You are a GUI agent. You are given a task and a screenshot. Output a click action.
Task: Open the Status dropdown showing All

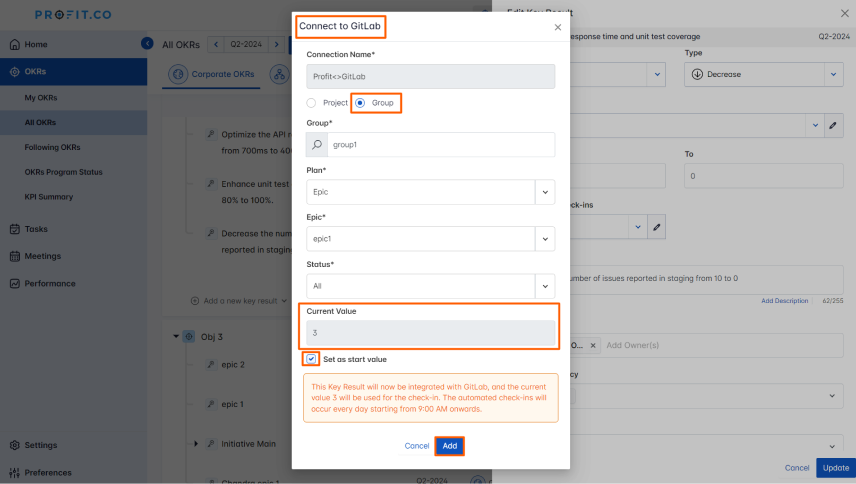click(x=431, y=286)
